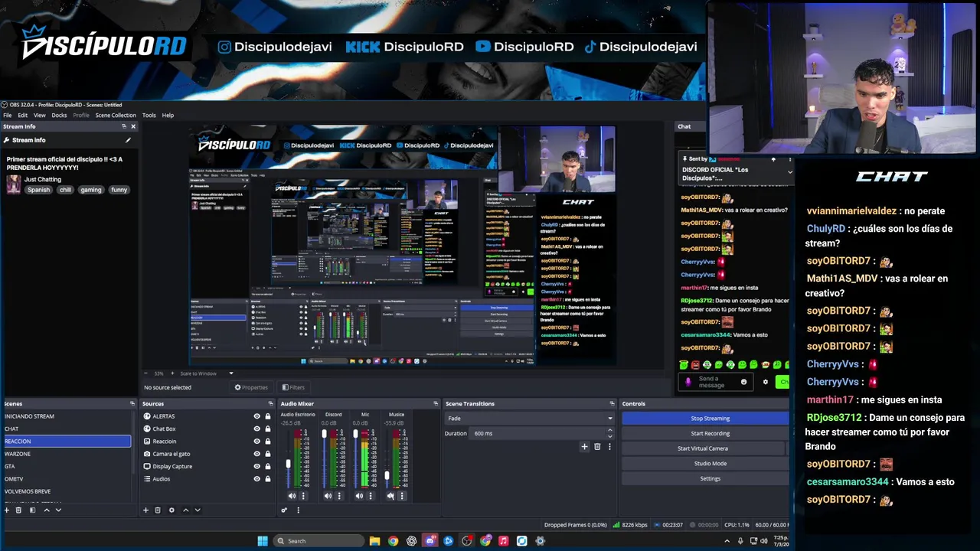Open the Tools menu

[x=149, y=115]
